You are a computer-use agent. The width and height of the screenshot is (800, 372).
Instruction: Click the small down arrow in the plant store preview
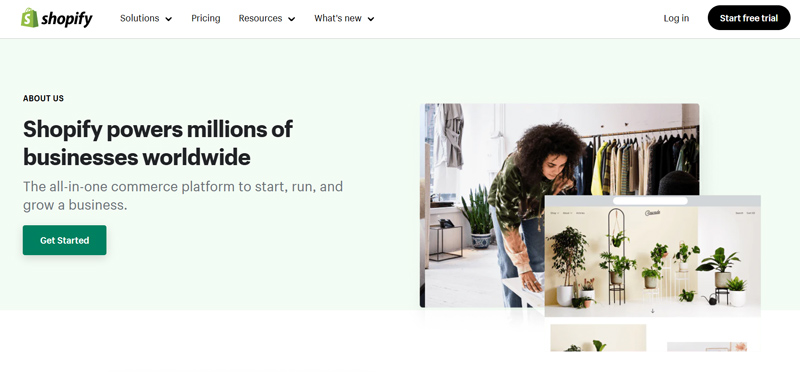(x=653, y=311)
